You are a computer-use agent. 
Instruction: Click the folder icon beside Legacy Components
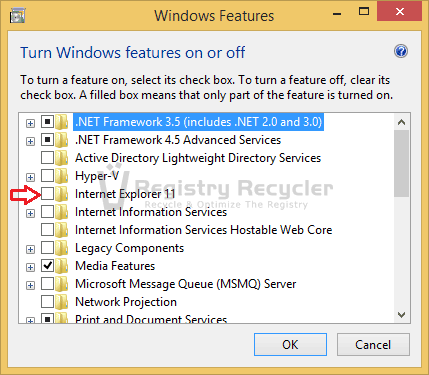(x=61, y=248)
